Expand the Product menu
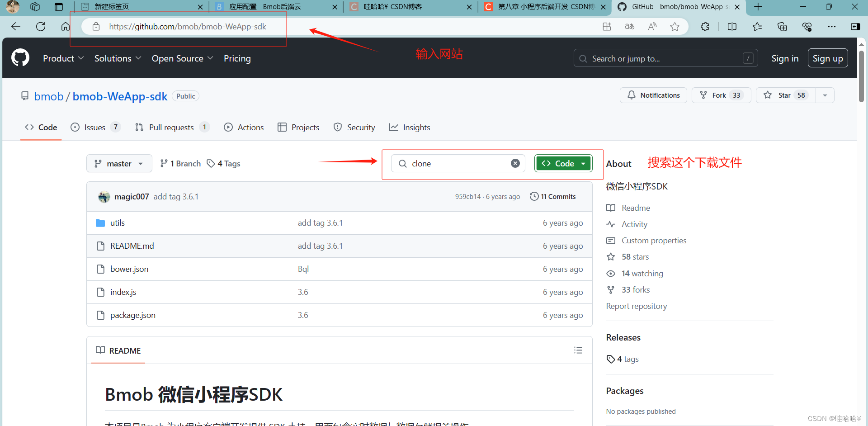This screenshot has height=426, width=868. click(63, 58)
